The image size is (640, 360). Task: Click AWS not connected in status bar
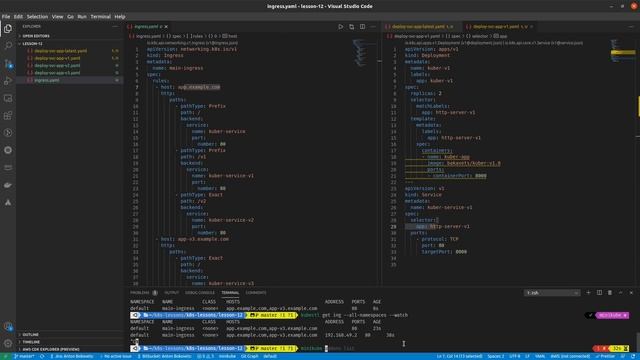click(570, 356)
